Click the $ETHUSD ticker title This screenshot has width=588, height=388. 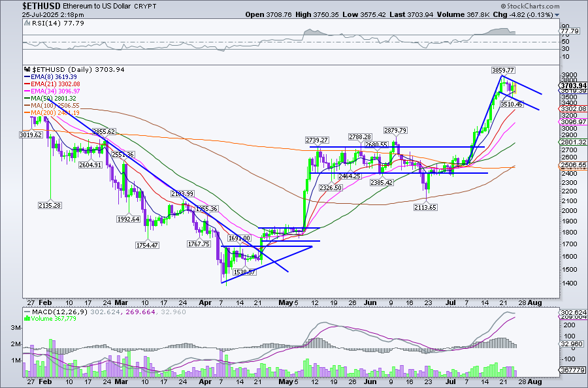41,6
